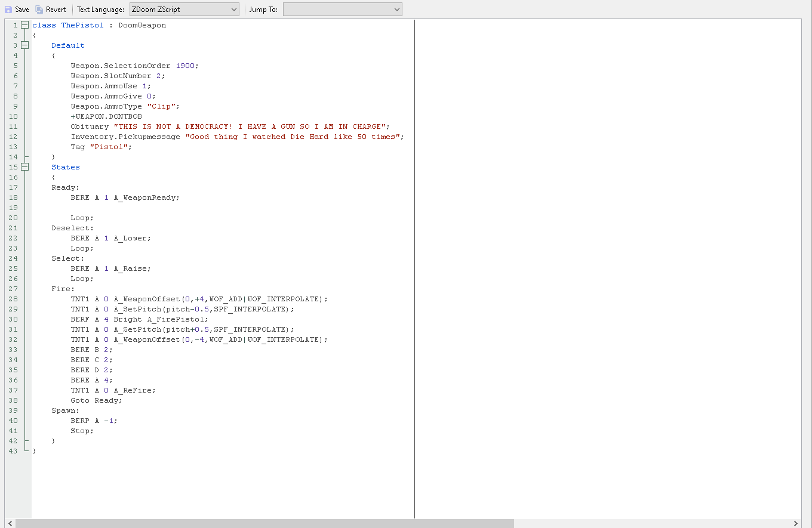Click the 'States' keyword
This screenshot has width=812, height=528.
66,167
